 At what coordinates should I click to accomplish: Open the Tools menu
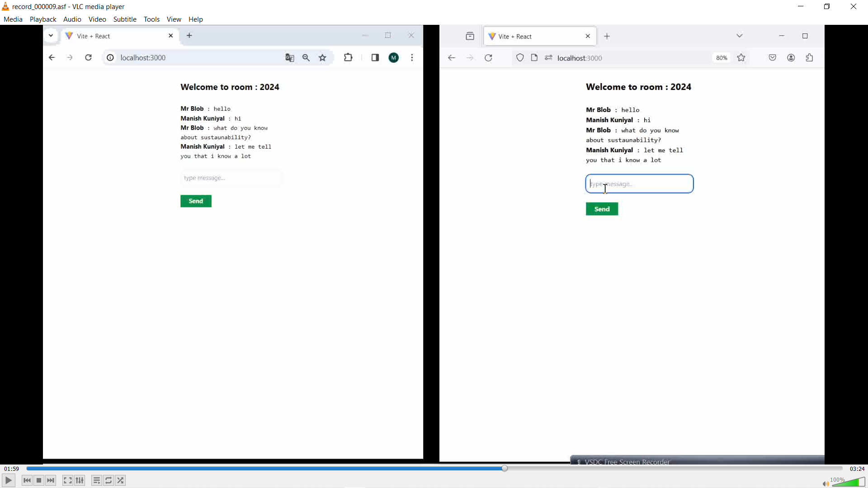point(151,19)
